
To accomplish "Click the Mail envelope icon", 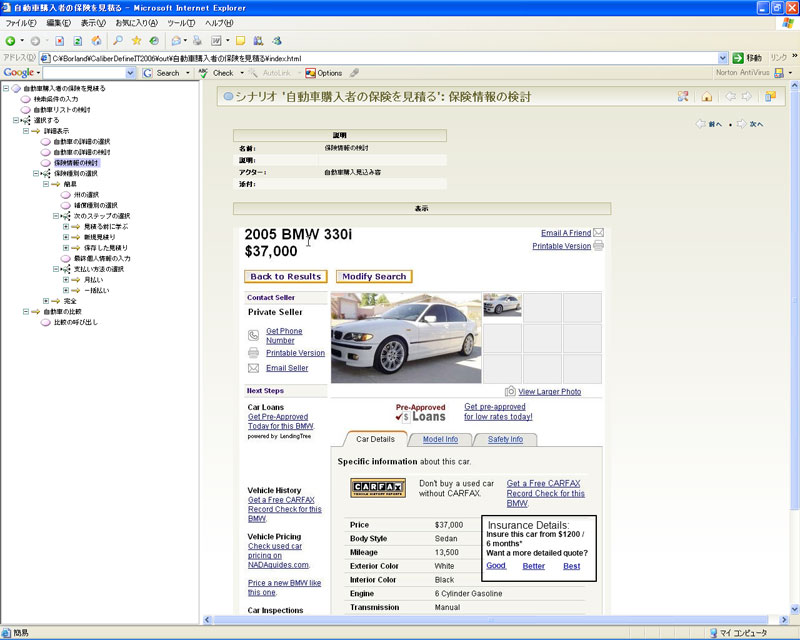I will pos(176,41).
